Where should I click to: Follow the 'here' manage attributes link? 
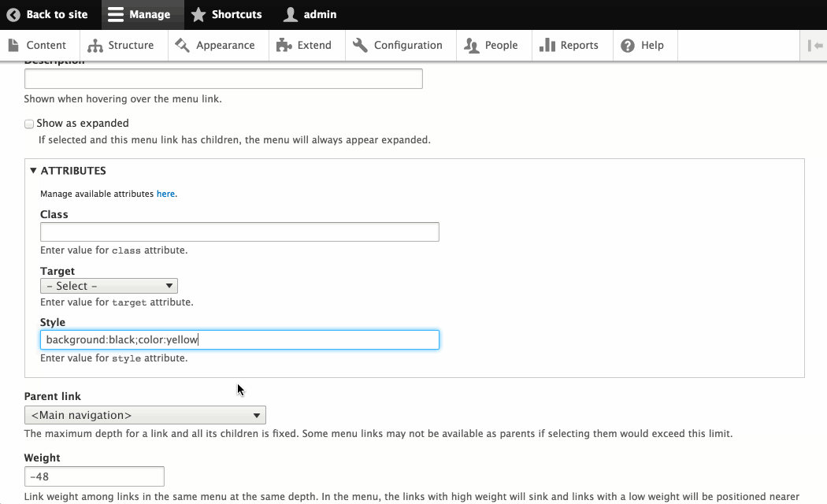coord(165,194)
